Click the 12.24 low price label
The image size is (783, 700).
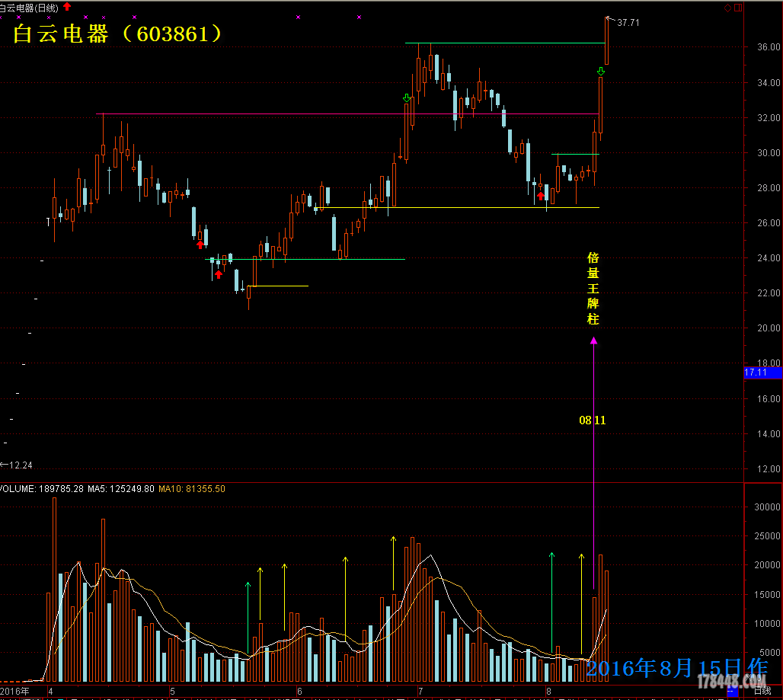[20, 465]
